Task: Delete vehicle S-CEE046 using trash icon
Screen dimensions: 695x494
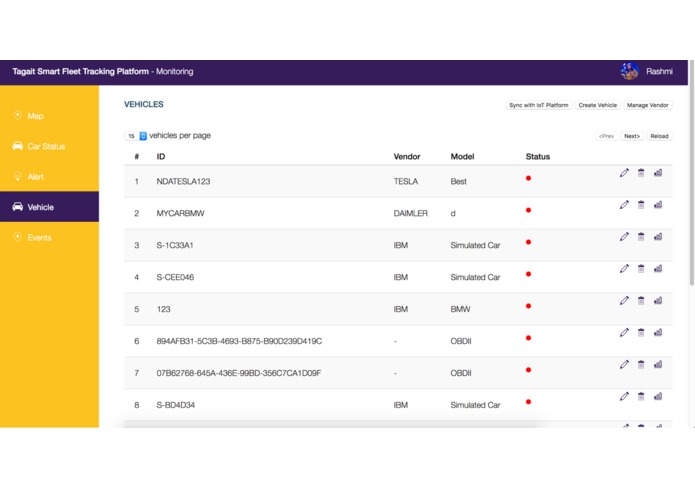Action: tap(641, 268)
